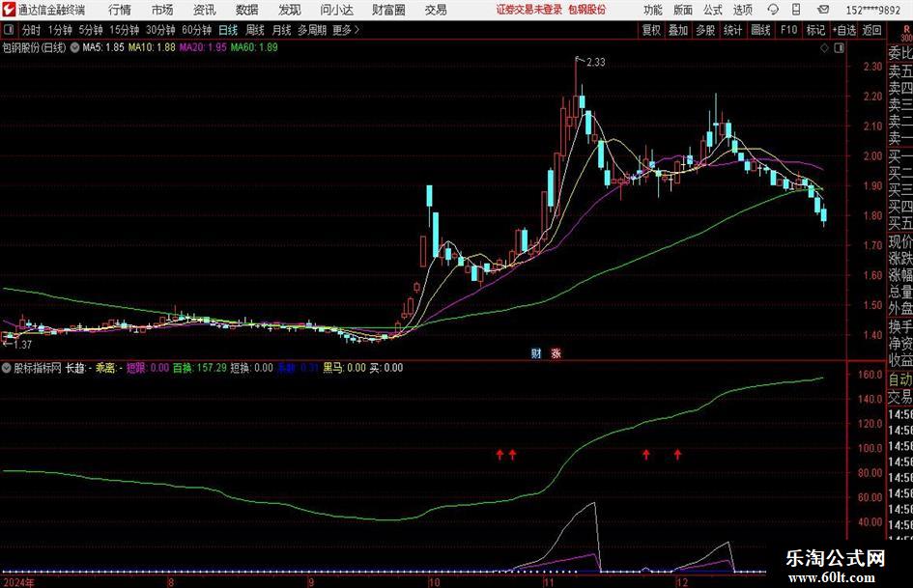This screenshot has width=913, height=588.
Task: Click the MA5: 1.85 label
Action: point(103,47)
